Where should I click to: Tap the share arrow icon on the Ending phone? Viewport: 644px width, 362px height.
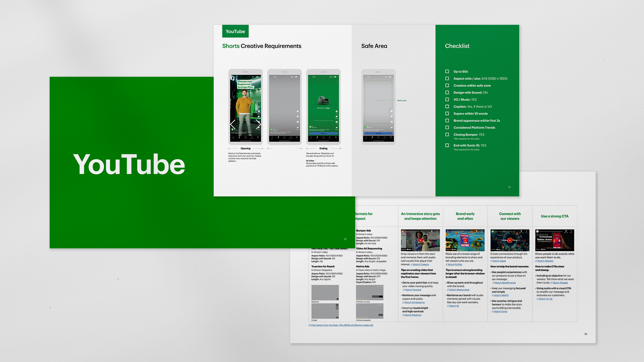pos(336,128)
